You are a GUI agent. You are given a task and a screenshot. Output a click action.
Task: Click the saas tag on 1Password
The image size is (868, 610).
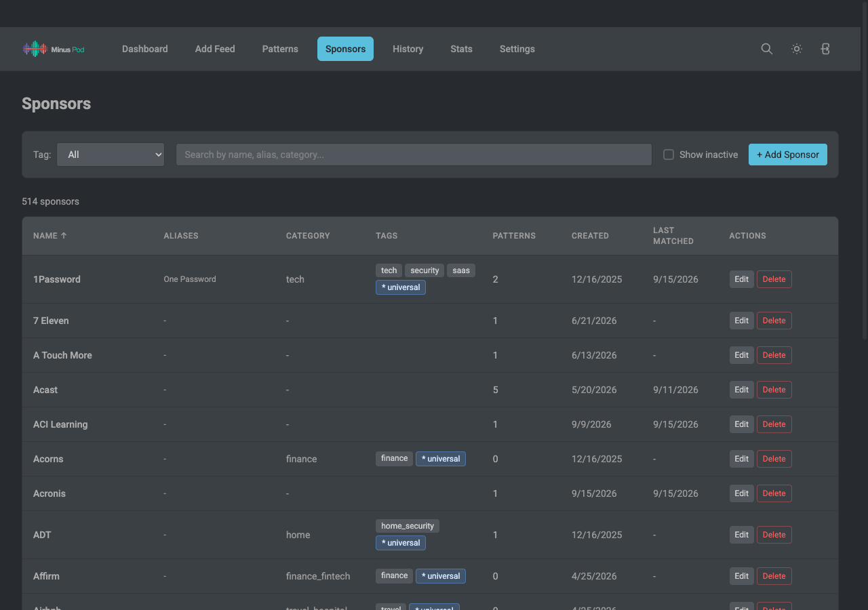[461, 270]
